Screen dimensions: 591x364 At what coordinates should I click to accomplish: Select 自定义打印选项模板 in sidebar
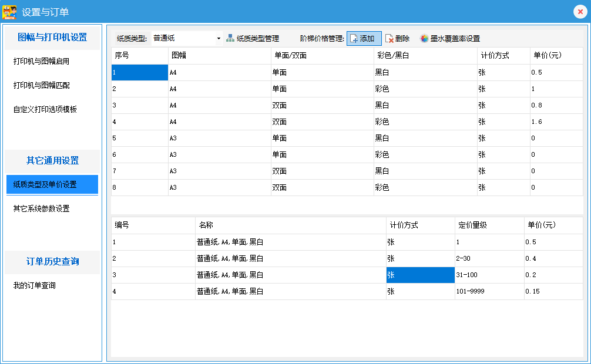45,109
